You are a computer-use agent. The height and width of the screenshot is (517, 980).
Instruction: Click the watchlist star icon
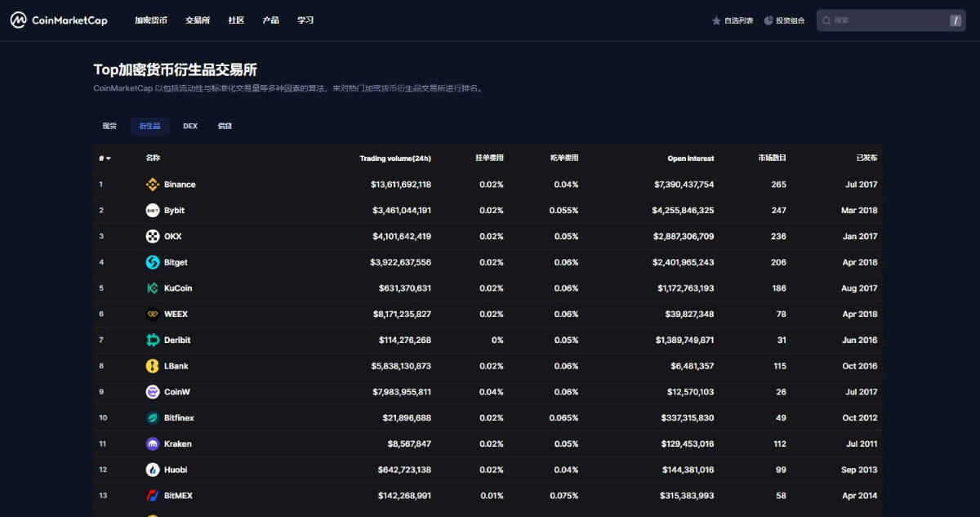pos(716,20)
